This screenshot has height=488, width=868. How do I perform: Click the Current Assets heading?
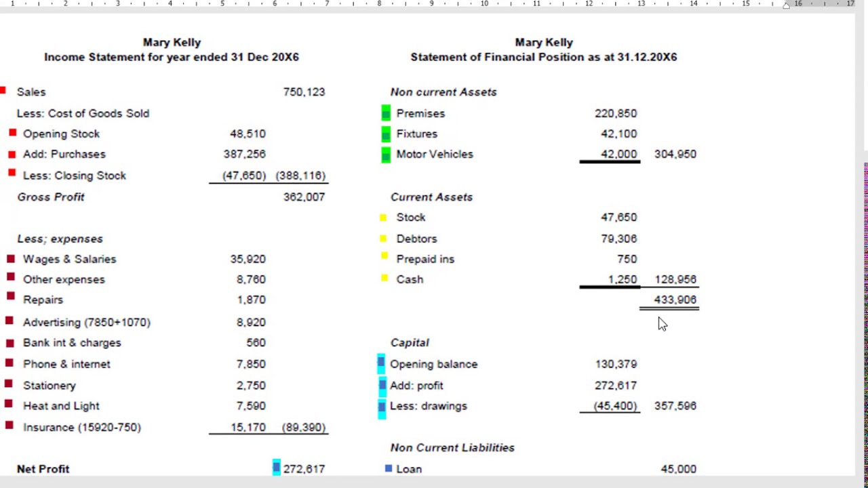(x=431, y=197)
